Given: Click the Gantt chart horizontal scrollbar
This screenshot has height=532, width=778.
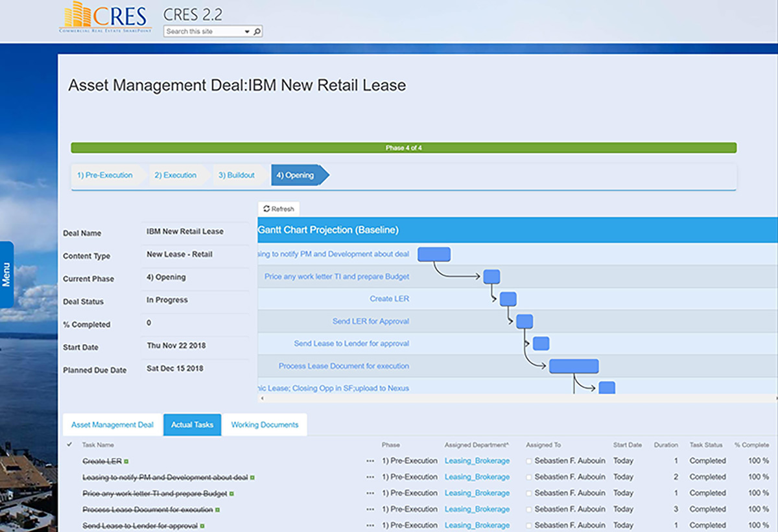Looking at the screenshot, I should 517,399.
